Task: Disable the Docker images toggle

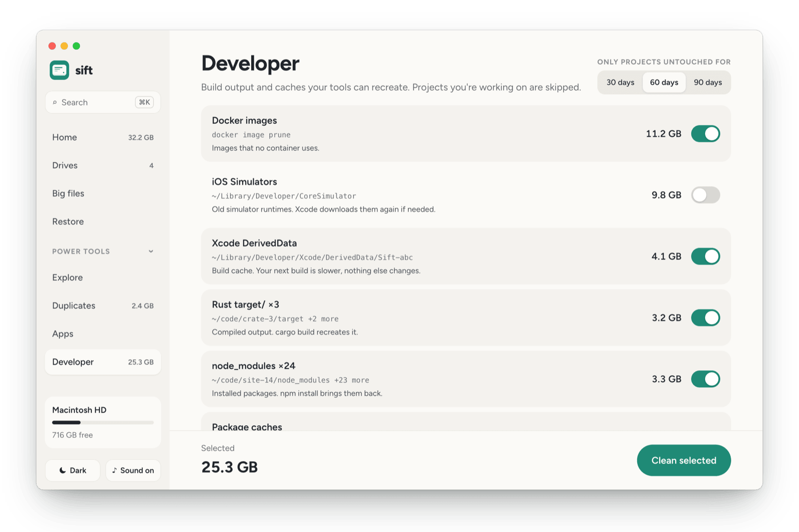Action: [705, 134]
